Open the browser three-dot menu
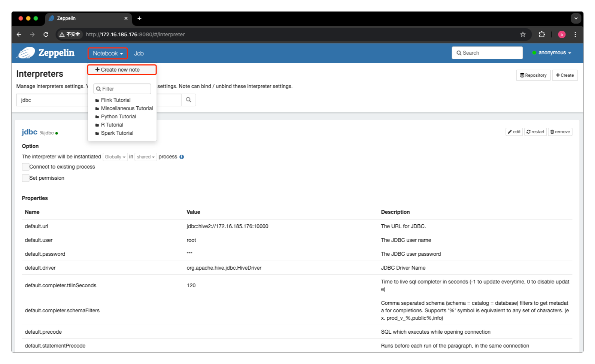 575,34
